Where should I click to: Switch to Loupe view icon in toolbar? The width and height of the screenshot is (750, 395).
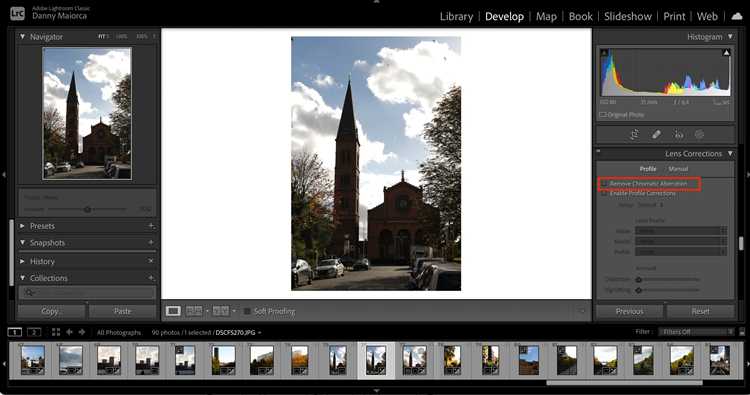(173, 311)
